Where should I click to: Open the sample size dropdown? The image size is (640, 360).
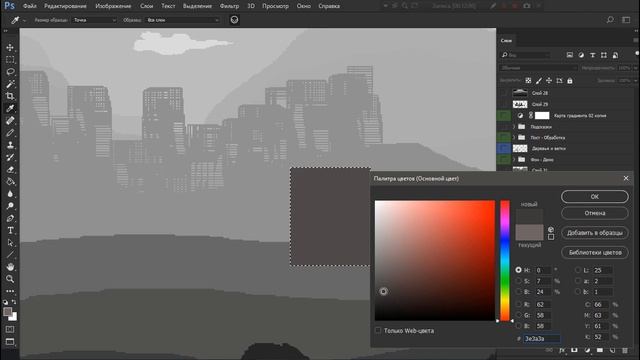click(95, 20)
